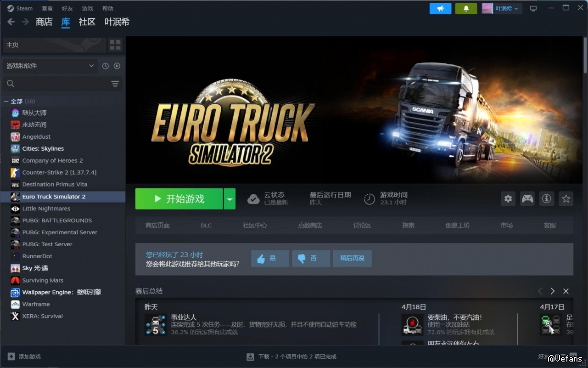This screenshot has width=588, height=368.
Task: Add game to favorites star icon
Action: tap(566, 198)
